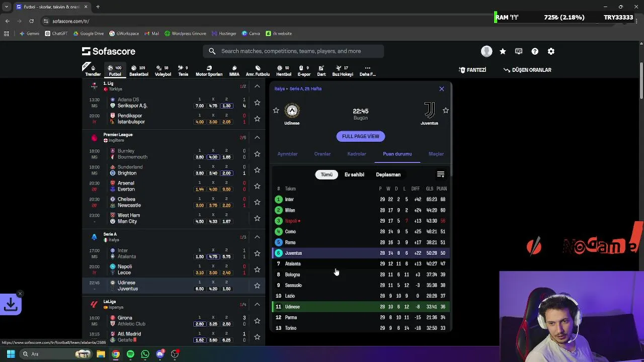
Task: Open Spotify from the taskbar
Action: 130,354
